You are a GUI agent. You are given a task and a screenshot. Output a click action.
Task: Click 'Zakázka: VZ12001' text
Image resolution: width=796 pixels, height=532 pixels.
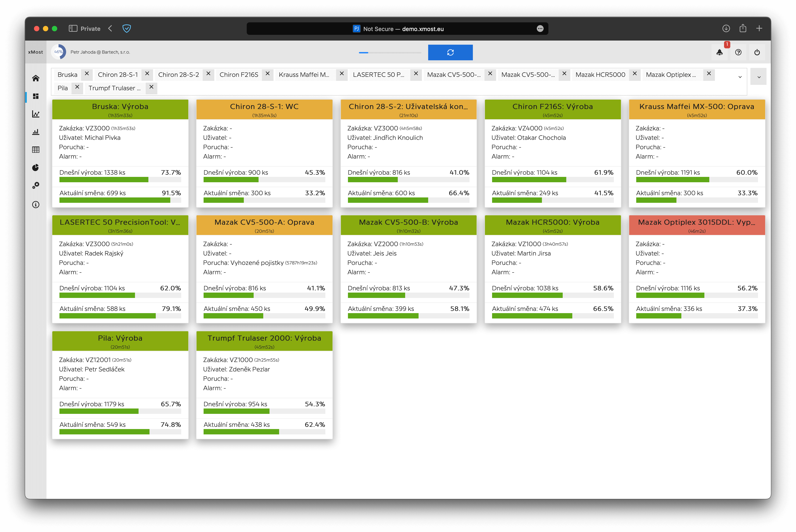click(85, 360)
